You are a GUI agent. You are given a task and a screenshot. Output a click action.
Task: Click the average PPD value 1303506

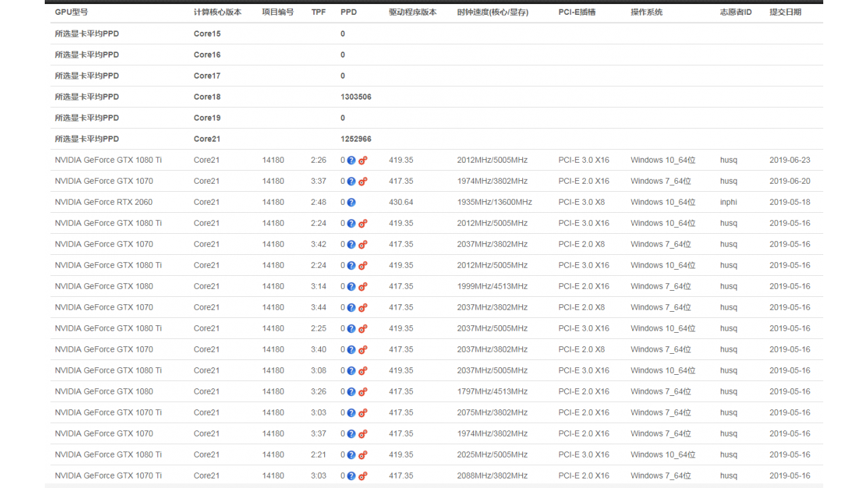(x=356, y=97)
